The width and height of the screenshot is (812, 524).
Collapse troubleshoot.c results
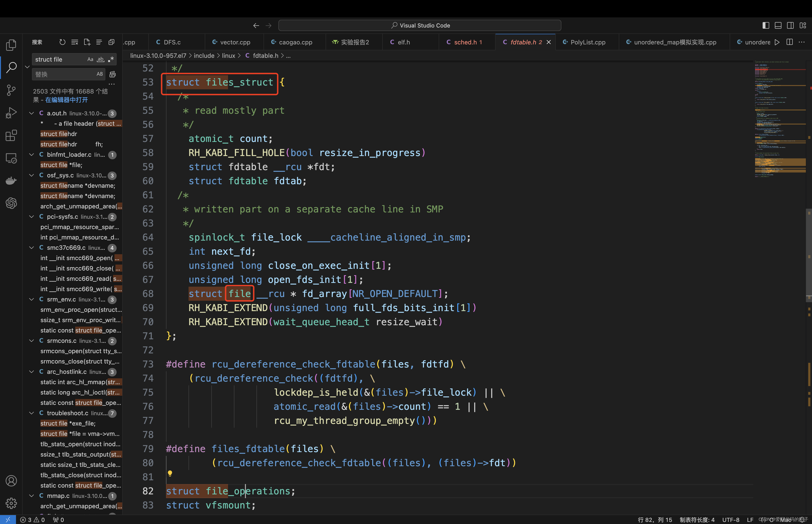tap(32, 413)
